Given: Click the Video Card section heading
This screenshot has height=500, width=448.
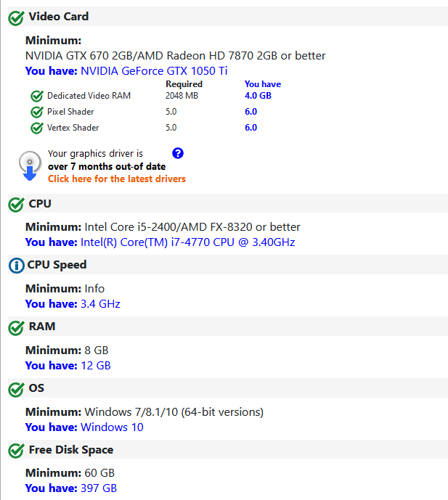Looking at the screenshot, I should pyautogui.click(x=59, y=17).
